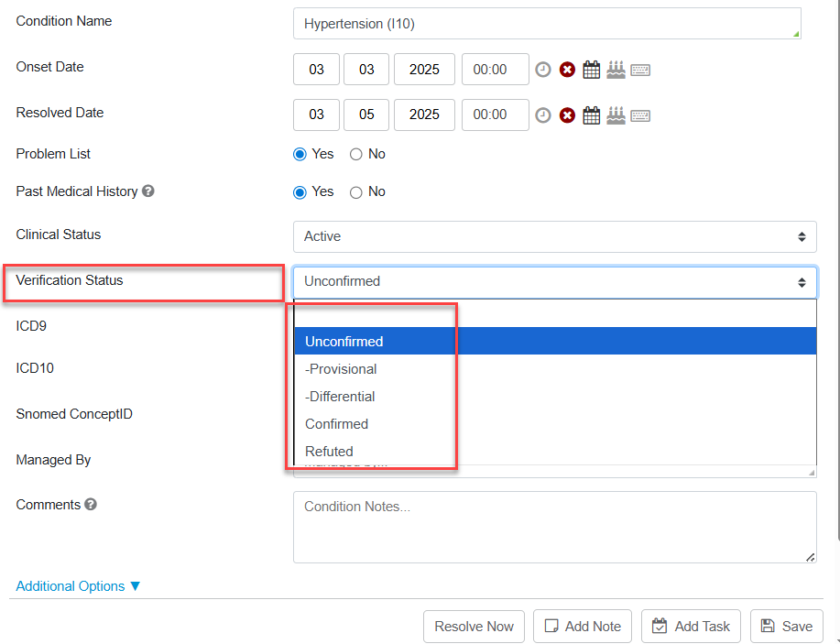Select No for Problem List
This screenshot has width=840, height=644.
356,155
